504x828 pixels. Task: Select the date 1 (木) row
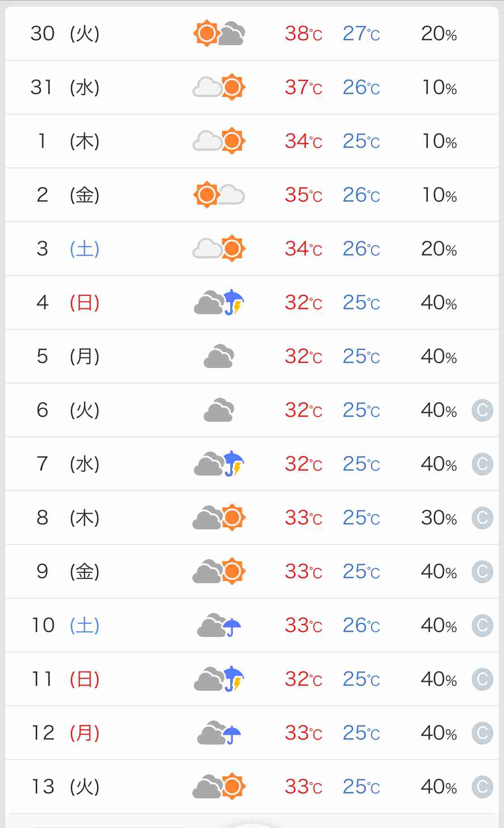[x=252, y=141]
